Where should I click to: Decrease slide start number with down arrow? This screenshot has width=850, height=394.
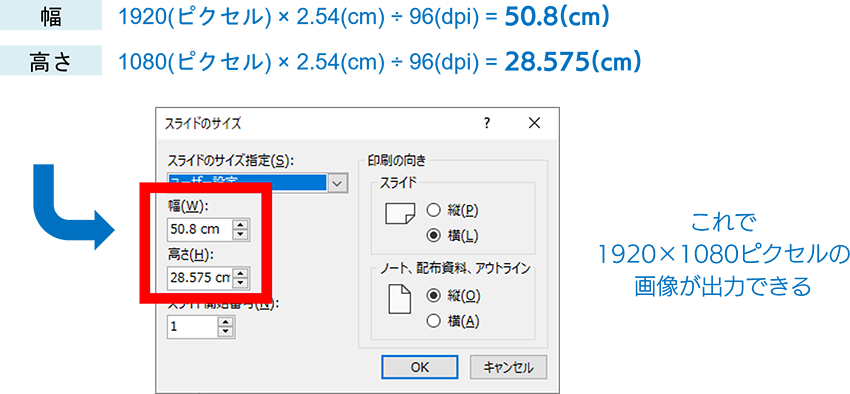click(226, 332)
